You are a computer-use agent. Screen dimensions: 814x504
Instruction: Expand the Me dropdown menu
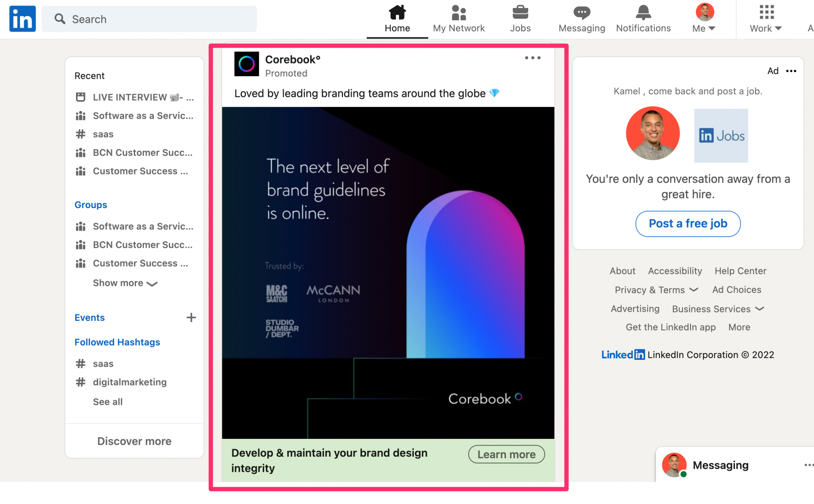tap(704, 27)
